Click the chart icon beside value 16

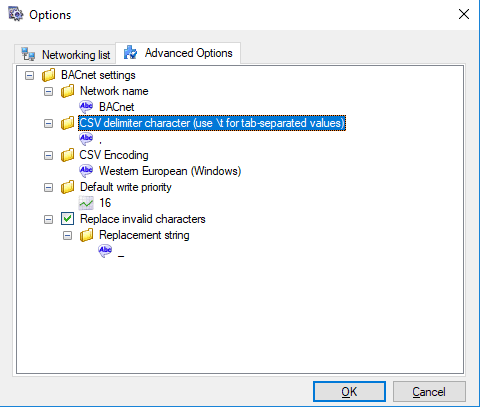tap(86, 203)
